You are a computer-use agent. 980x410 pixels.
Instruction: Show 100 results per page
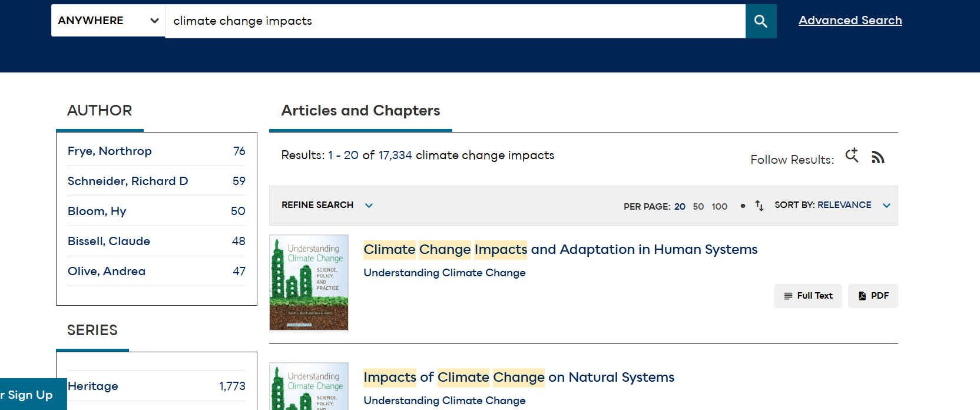coord(719,206)
